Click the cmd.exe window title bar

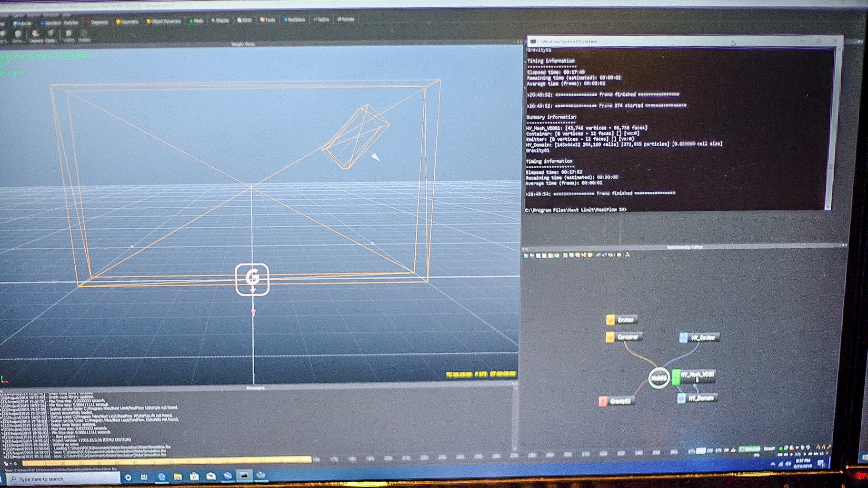683,41
